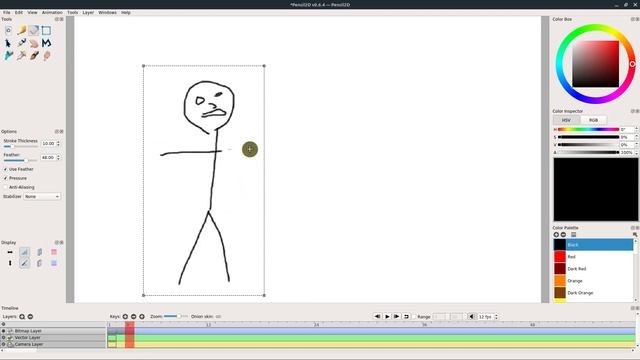The image size is (640, 360).
Task: Toggle next onion skin display
Action: (39, 263)
